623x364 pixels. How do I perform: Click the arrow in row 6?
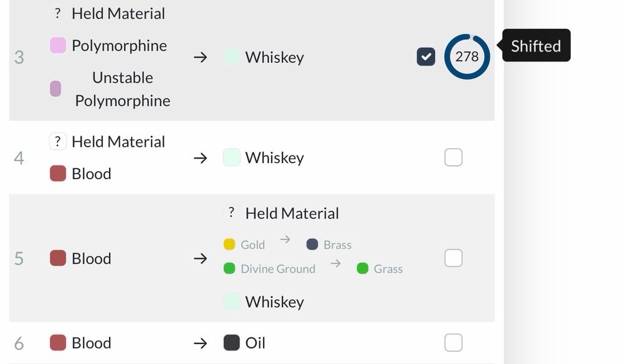point(200,343)
